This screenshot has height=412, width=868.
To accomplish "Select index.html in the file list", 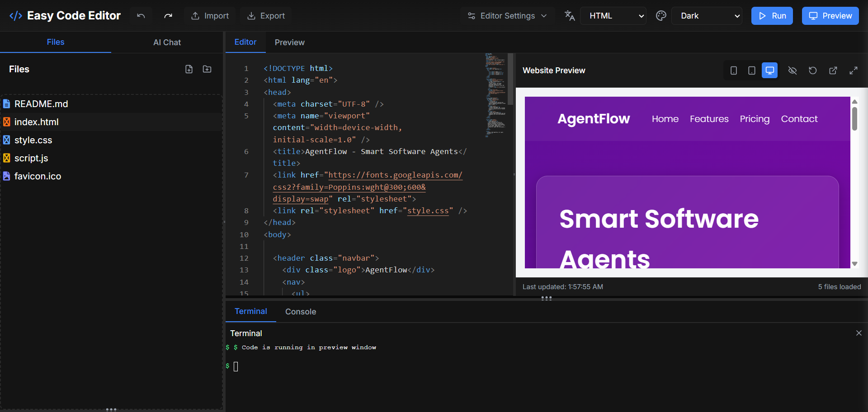I will click(111, 122).
